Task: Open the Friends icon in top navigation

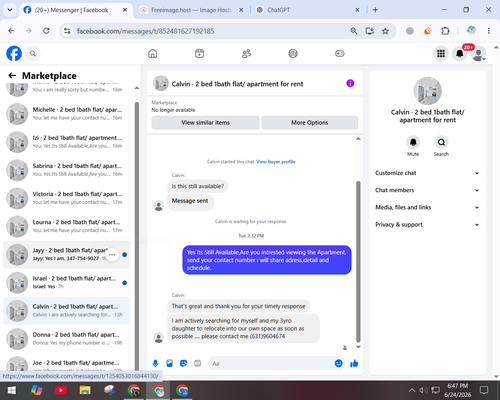Action: pyautogui.click(x=246, y=53)
